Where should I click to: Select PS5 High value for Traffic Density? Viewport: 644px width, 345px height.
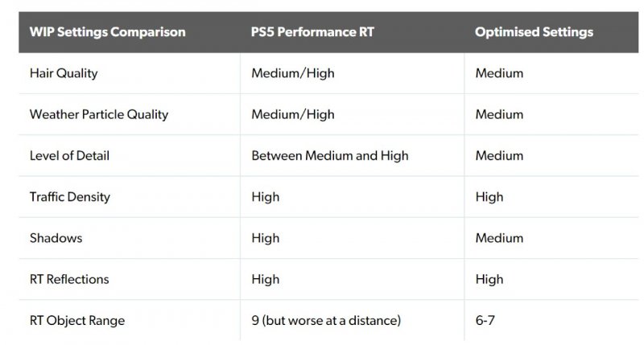coord(266,196)
